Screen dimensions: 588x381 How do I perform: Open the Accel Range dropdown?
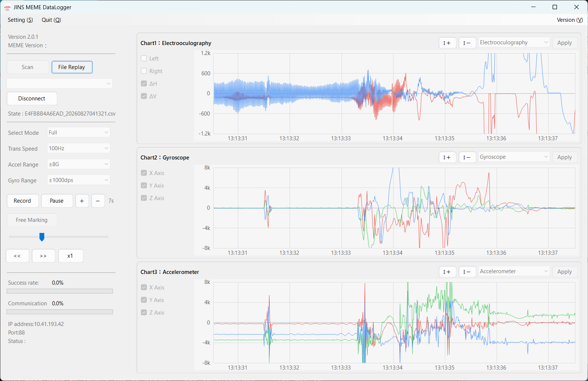click(x=79, y=164)
